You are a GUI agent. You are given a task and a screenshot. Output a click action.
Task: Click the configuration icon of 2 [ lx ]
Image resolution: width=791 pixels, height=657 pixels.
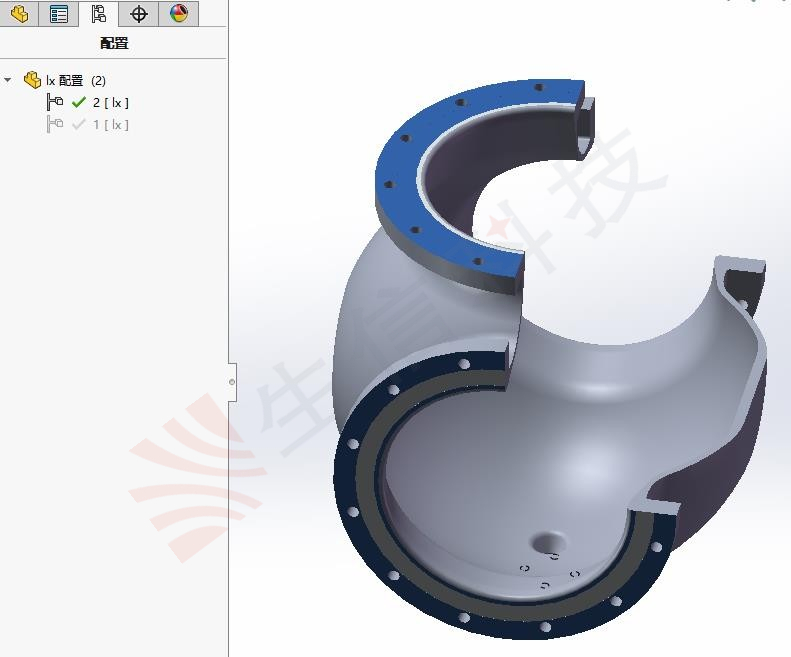54,102
